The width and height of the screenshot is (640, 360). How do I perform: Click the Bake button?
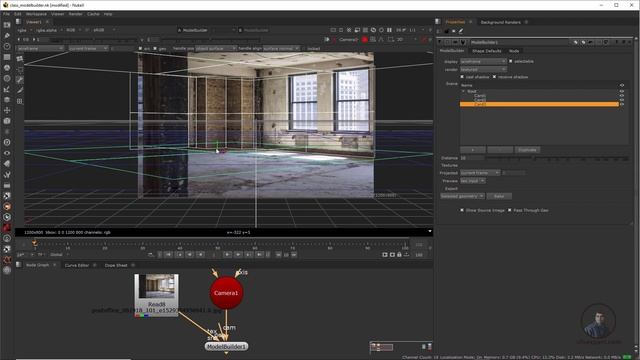(x=499, y=196)
